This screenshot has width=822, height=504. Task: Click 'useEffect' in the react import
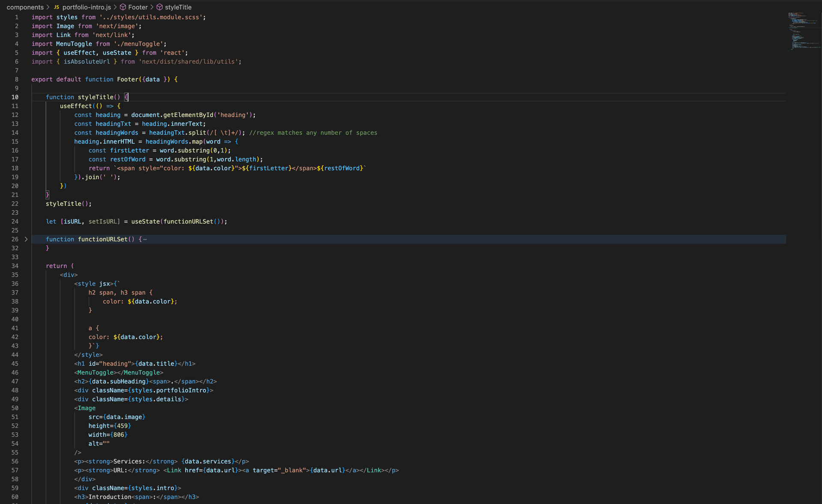[x=79, y=53]
